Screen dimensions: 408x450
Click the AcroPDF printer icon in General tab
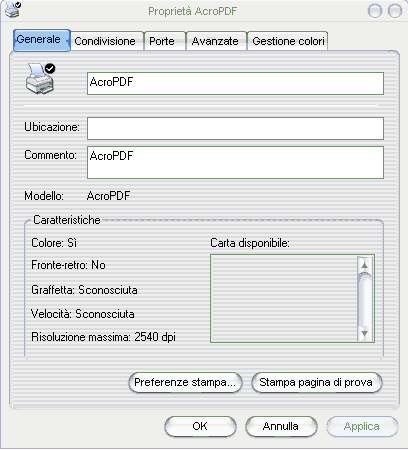41,79
